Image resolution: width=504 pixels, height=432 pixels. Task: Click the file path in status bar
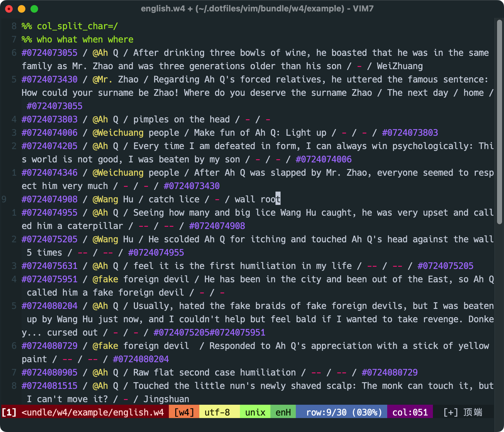(x=93, y=412)
